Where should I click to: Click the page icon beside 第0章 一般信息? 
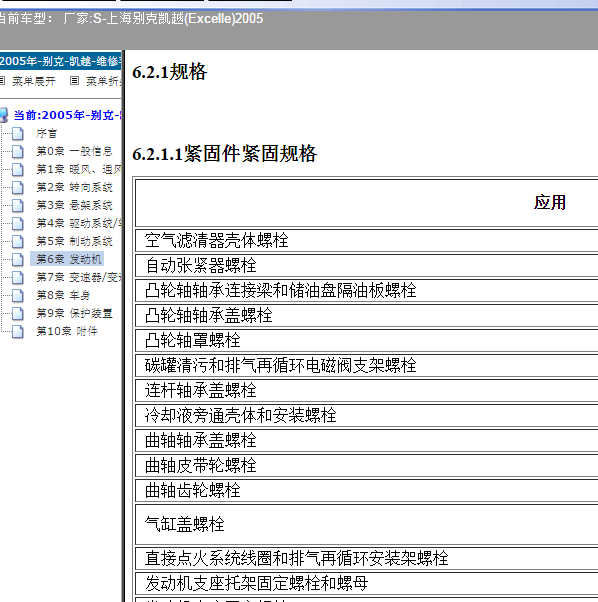tap(18, 152)
